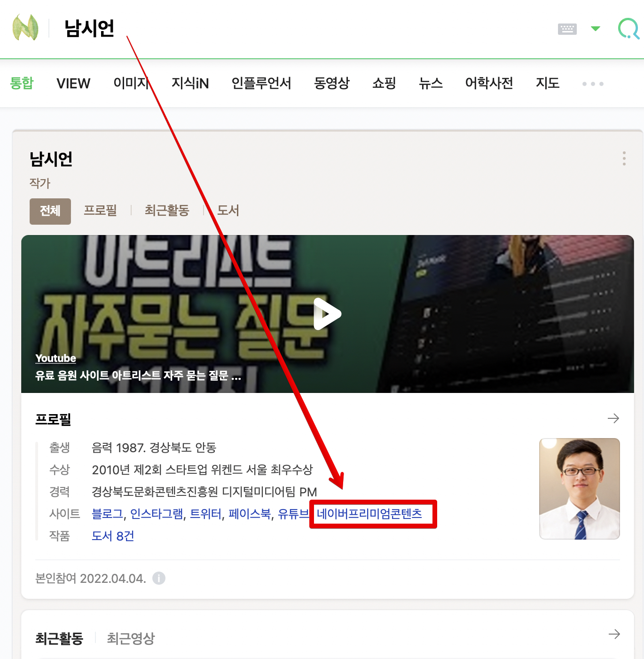Screen dimensions: 644x659
Task: Open the Youtube link on the video
Action: pyautogui.click(x=55, y=358)
